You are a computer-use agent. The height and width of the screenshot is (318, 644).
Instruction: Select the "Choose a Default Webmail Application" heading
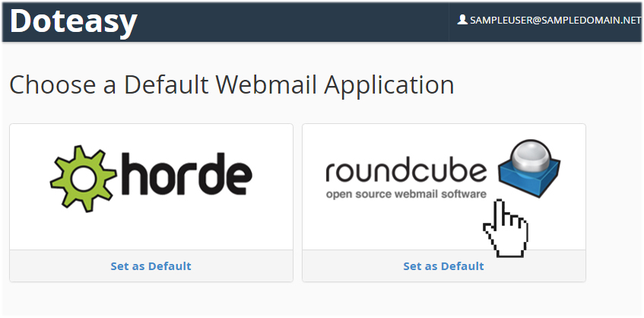click(232, 85)
